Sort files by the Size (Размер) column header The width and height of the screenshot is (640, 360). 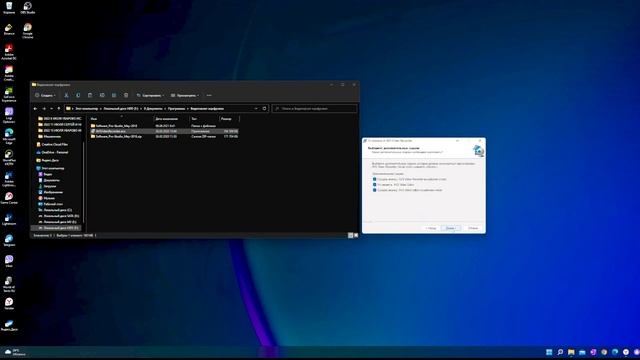click(229, 119)
